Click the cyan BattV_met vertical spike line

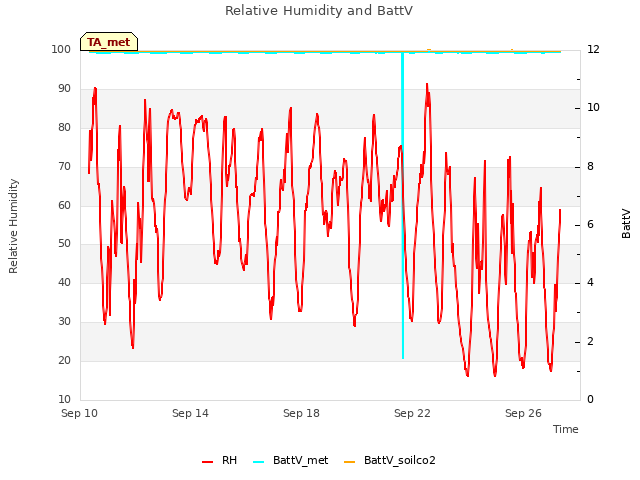pyautogui.click(x=402, y=204)
